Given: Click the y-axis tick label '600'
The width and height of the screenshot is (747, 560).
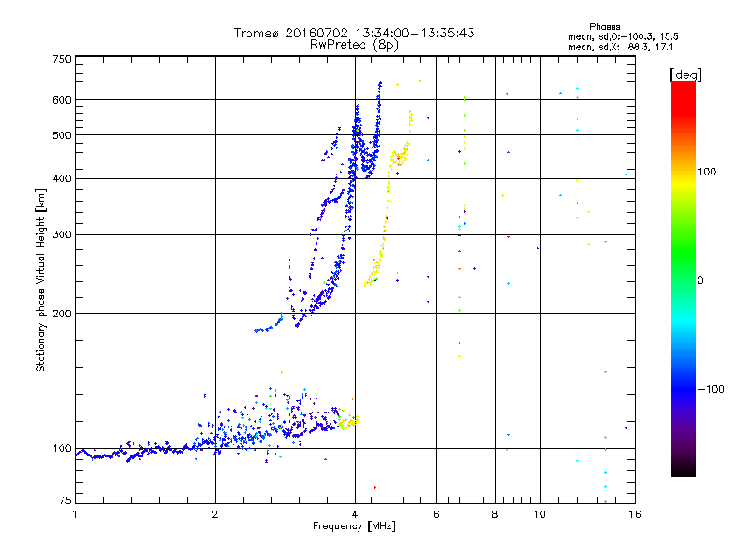Looking at the screenshot, I should pos(62,100).
